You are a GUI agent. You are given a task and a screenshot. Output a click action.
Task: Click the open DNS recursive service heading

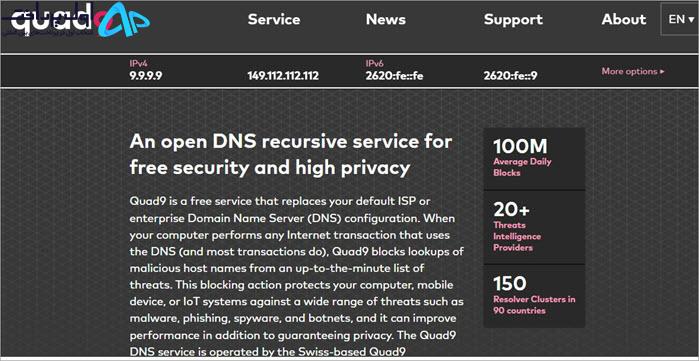tap(291, 155)
